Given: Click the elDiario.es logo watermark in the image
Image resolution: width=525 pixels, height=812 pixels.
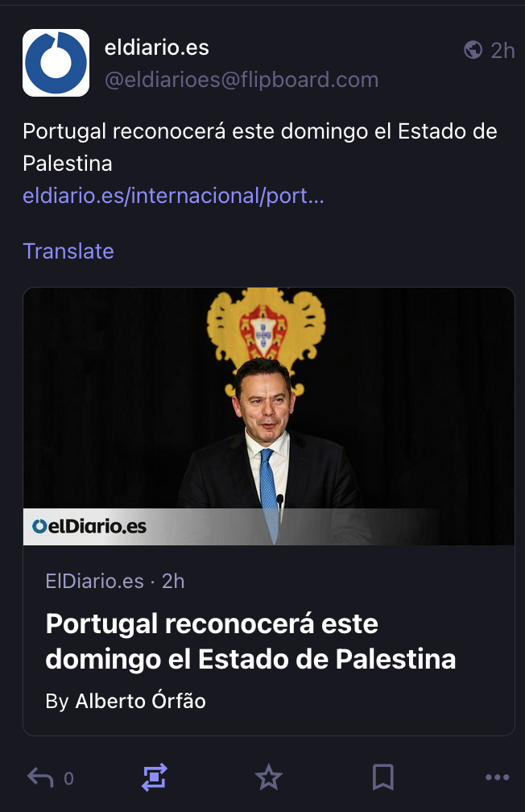Looking at the screenshot, I should 89,527.
